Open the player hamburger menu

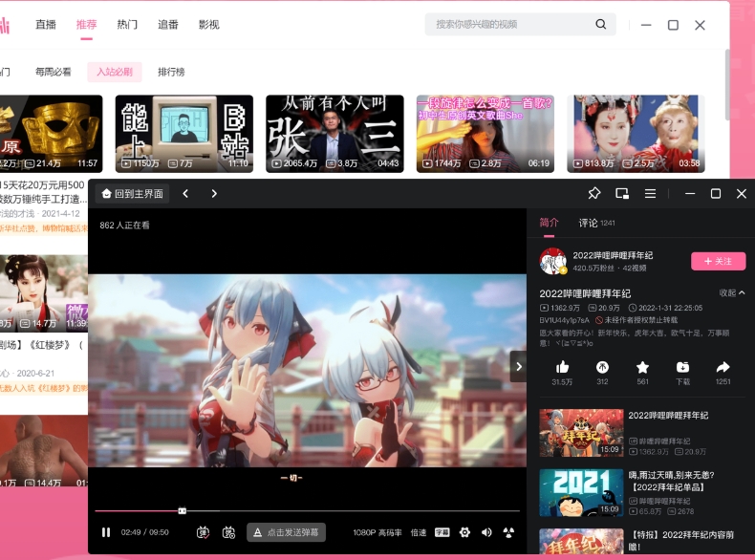coord(650,194)
